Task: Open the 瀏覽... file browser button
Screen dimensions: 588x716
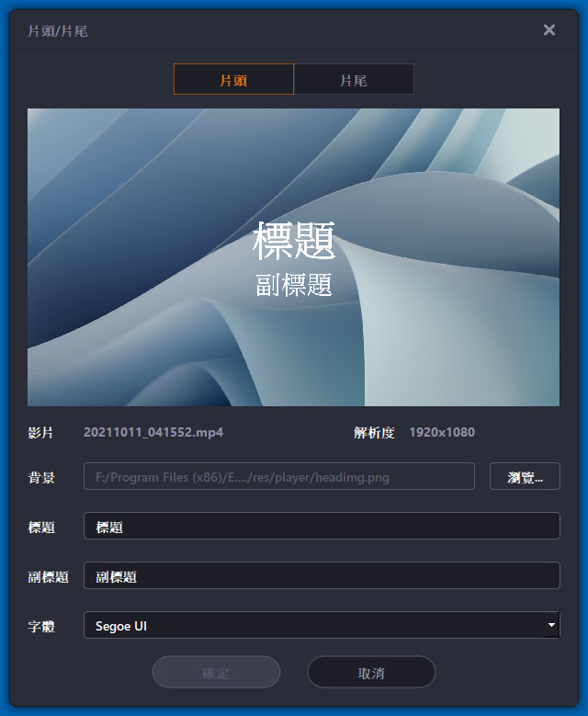Action: point(525,476)
